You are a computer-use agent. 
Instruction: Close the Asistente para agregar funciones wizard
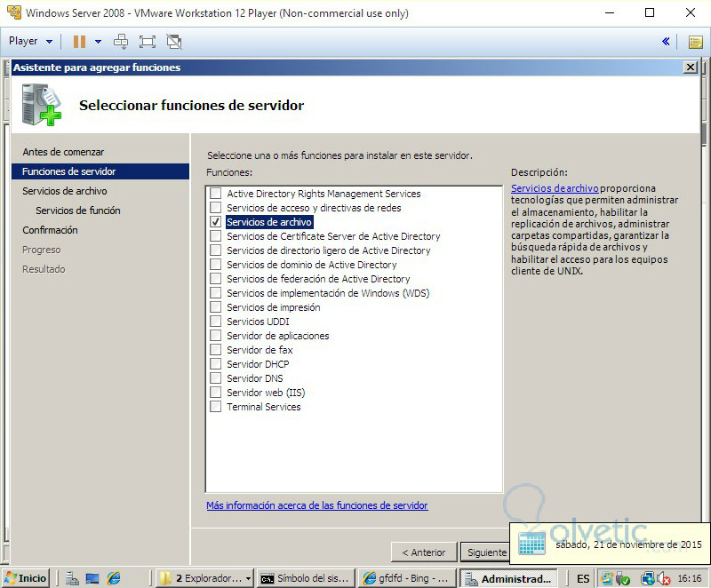tap(691, 68)
